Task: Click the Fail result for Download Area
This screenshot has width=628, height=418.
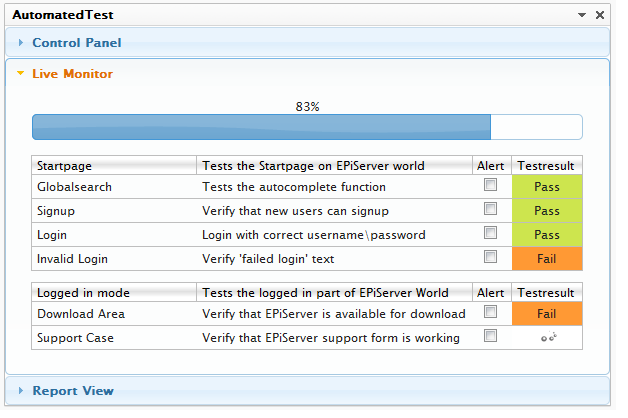Action: 546,314
